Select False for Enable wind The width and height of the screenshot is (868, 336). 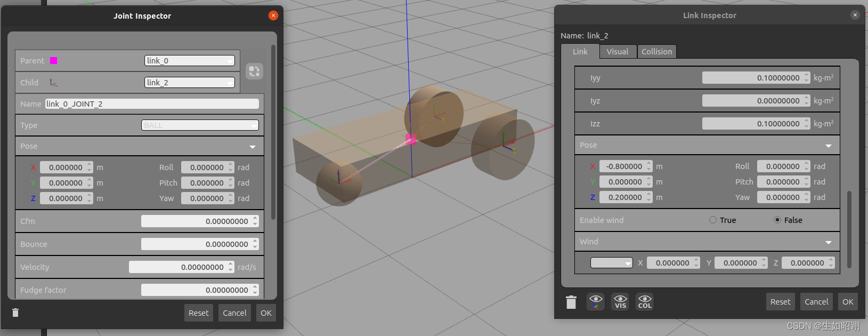click(777, 220)
